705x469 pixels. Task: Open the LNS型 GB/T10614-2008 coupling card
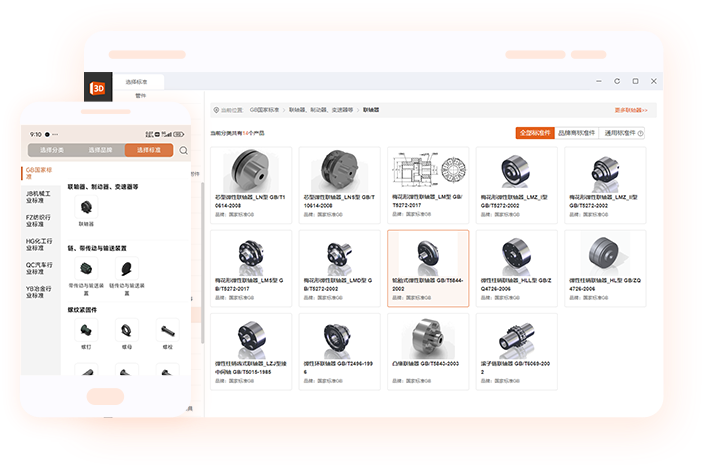coord(339,185)
